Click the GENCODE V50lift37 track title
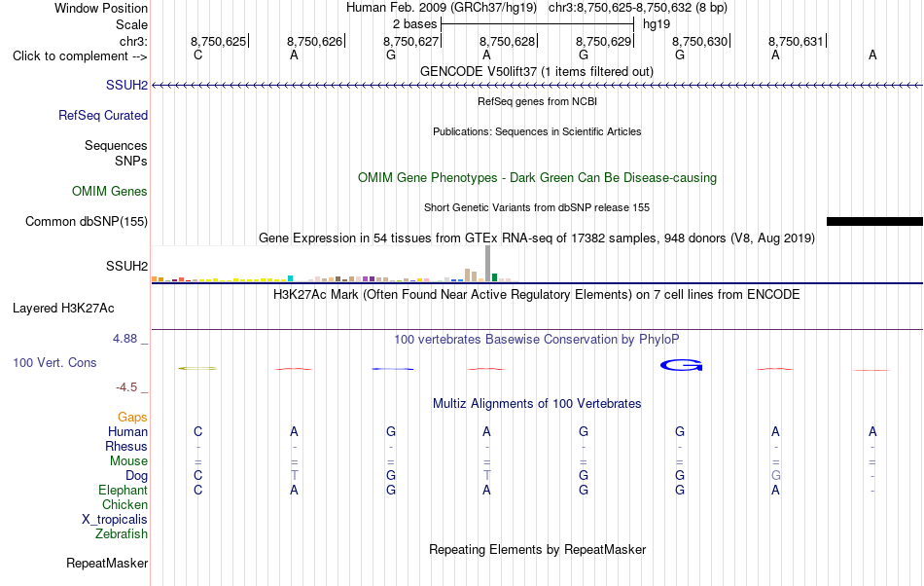This screenshot has height=586, width=924. (537, 71)
